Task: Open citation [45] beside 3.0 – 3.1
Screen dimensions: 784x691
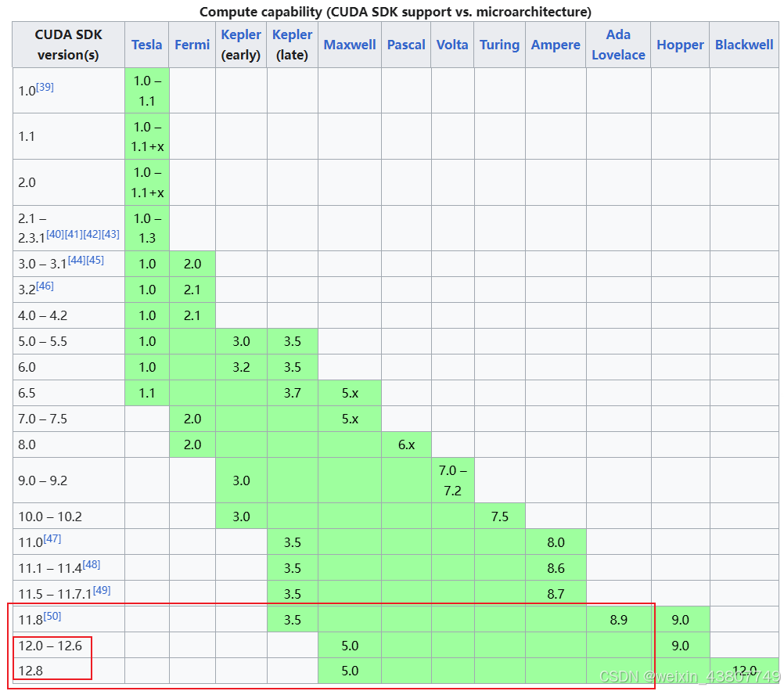Action: coord(95,260)
